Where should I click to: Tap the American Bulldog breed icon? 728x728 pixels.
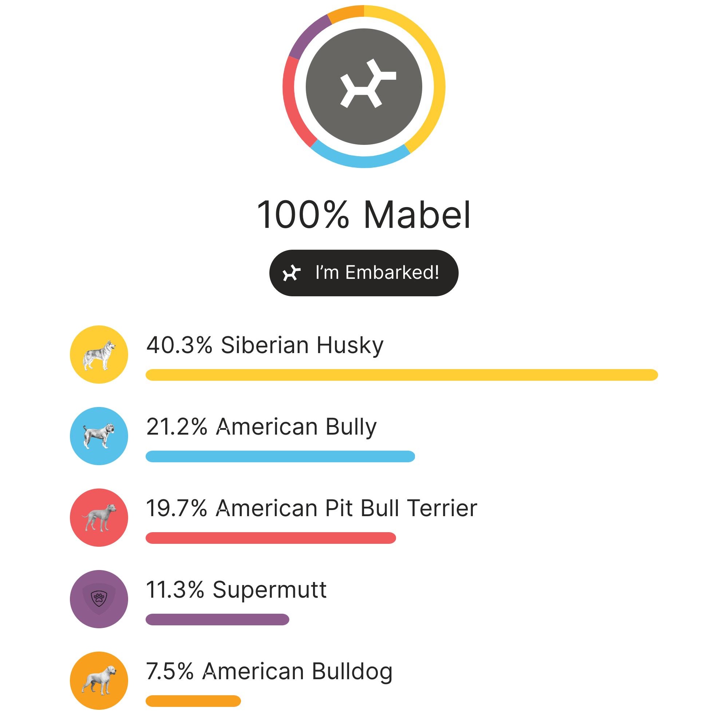click(99, 681)
